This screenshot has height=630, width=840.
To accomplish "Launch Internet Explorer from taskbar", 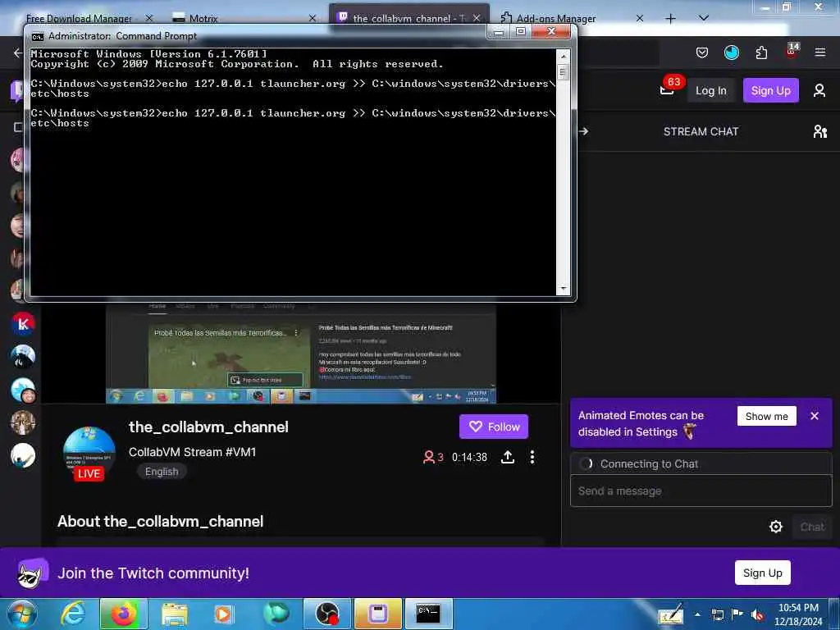I will [72, 614].
